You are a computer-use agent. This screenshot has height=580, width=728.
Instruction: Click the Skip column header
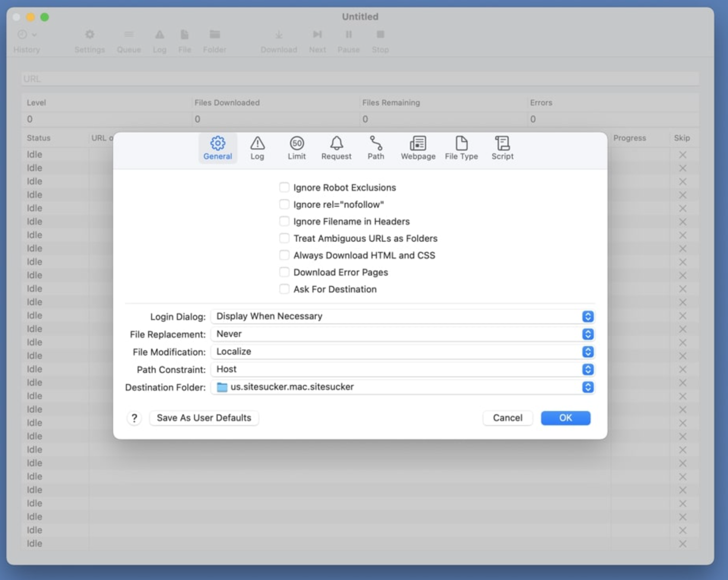click(682, 138)
